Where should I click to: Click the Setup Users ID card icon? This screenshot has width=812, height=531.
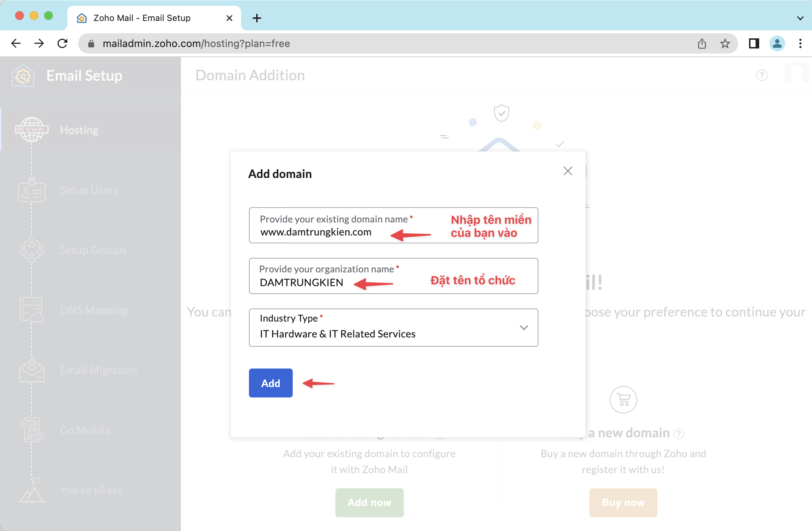tap(32, 190)
